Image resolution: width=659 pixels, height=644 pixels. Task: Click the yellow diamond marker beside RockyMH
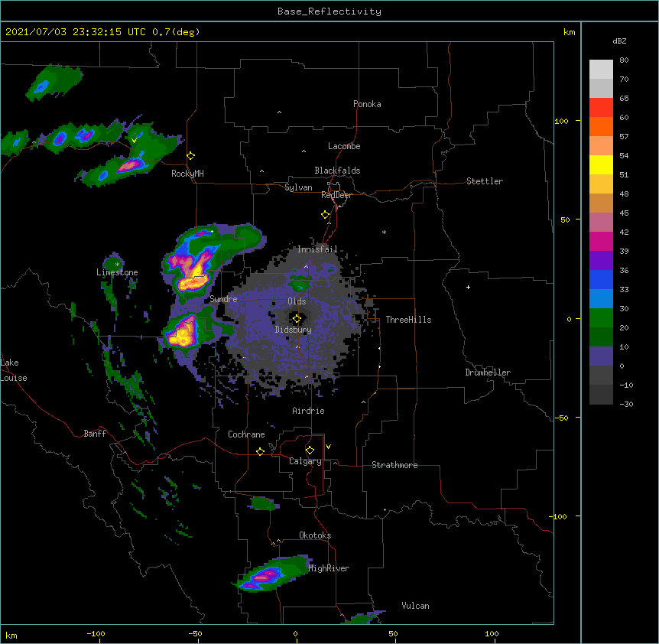coord(191,156)
